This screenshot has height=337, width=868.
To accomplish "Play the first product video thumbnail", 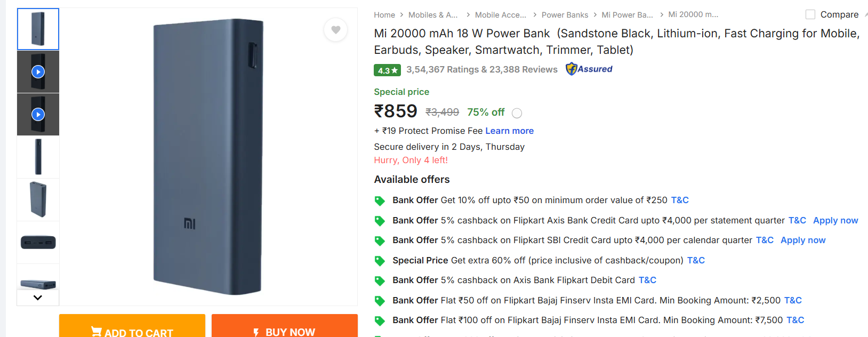I will point(38,71).
